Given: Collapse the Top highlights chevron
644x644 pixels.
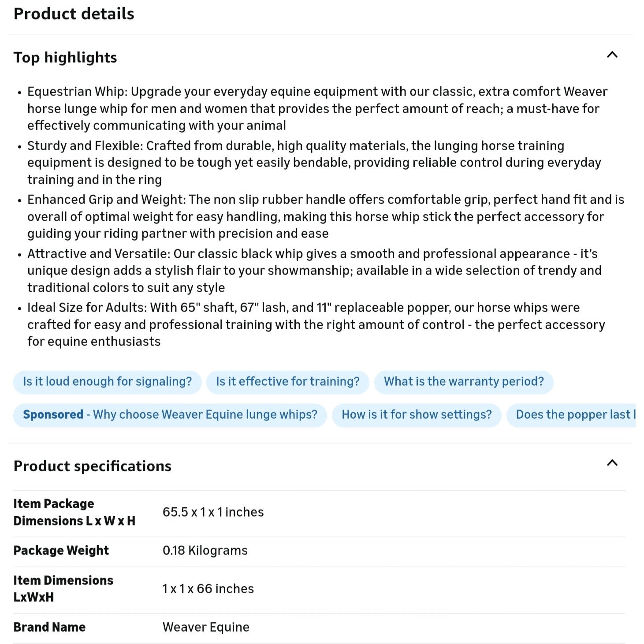Looking at the screenshot, I should [x=612, y=55].
